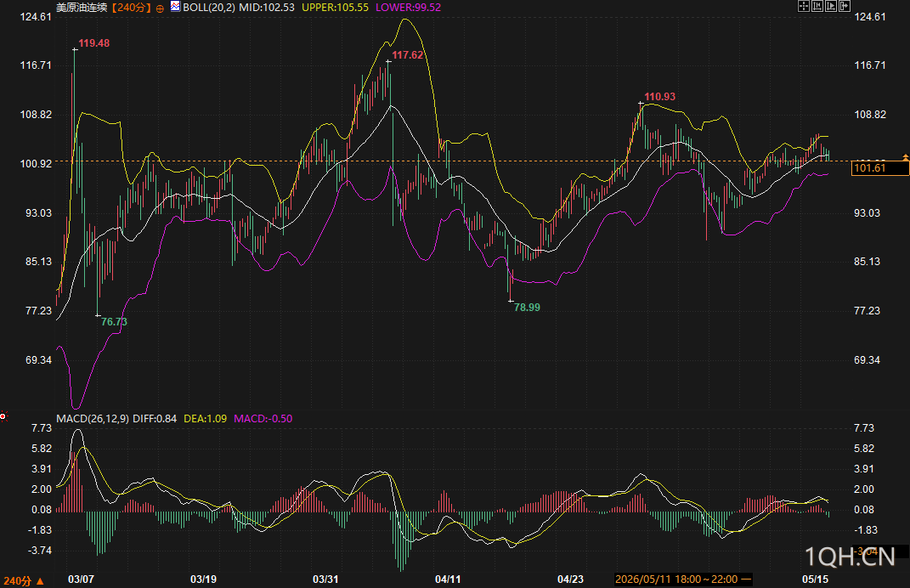This screenshot has height=588, width=910.
Task: Open the 240分 period selector at bottom left
Action: tap(24, 580)
